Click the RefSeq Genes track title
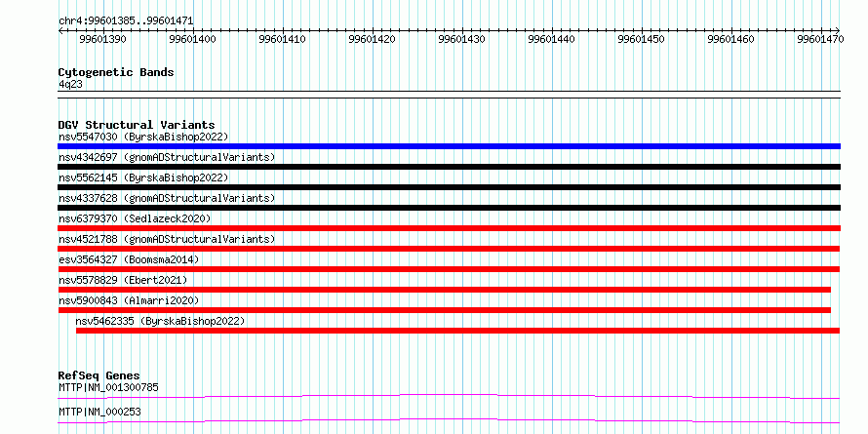Screen dimensions: 868x434 pos(99,375)
